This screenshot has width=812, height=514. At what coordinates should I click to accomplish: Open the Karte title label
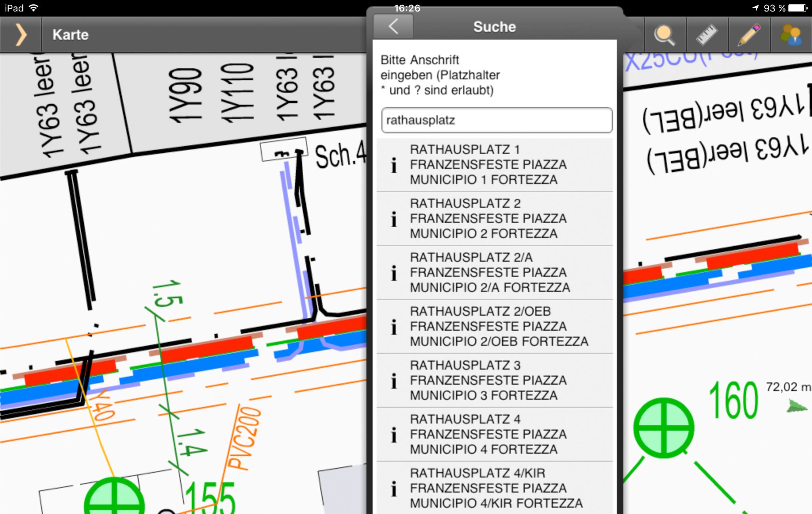[x=71, y=35]
